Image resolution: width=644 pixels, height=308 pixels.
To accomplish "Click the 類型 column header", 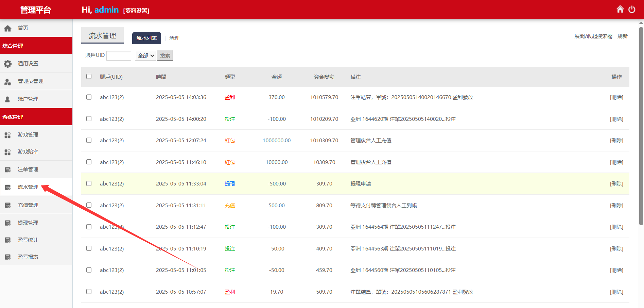I will pyautogui.click(x=230, y=77).
